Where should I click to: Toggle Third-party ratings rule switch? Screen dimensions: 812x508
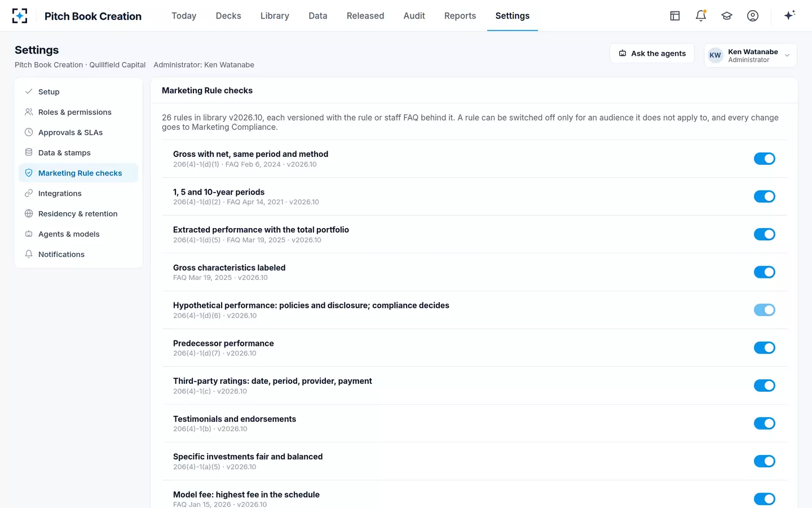[x=765, y=386]
